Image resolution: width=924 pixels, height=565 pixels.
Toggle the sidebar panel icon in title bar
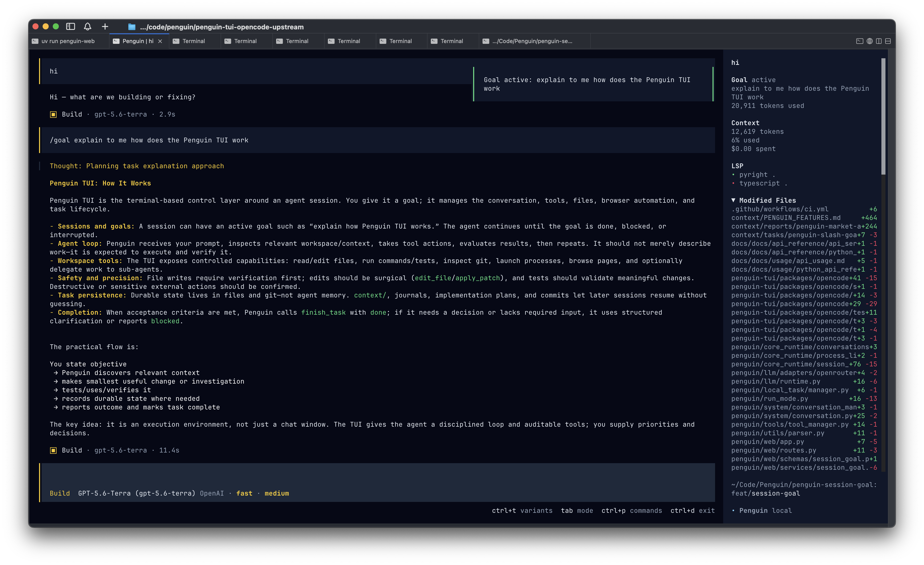pos(70,27)
